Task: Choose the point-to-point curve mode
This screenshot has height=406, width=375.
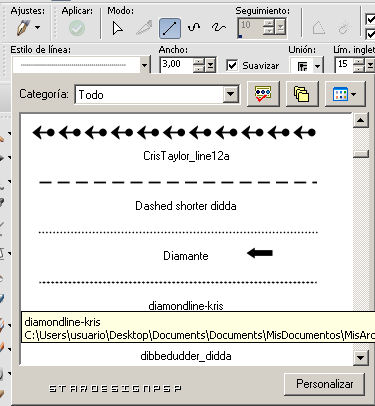Action: pyautogui.click(x=194, y=28)
